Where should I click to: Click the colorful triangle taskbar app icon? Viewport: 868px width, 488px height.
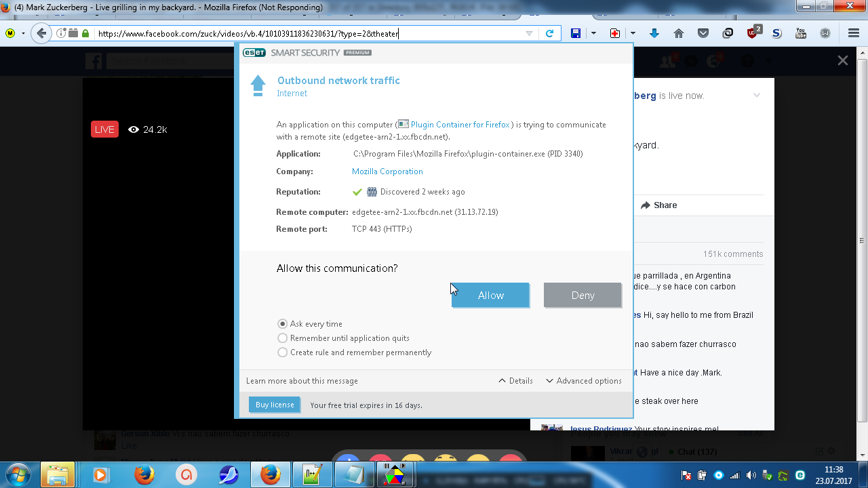tap(397, 475)
